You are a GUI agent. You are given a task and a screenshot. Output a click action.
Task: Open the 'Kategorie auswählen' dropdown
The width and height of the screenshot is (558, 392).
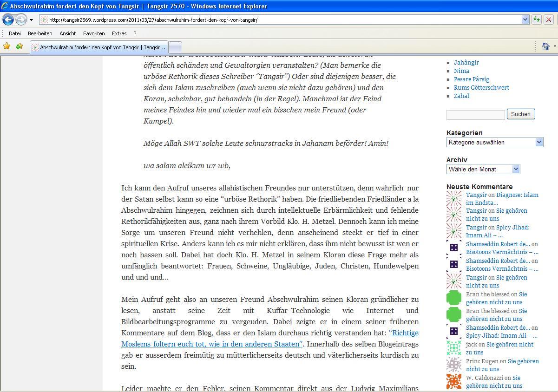tap(494, 143)
